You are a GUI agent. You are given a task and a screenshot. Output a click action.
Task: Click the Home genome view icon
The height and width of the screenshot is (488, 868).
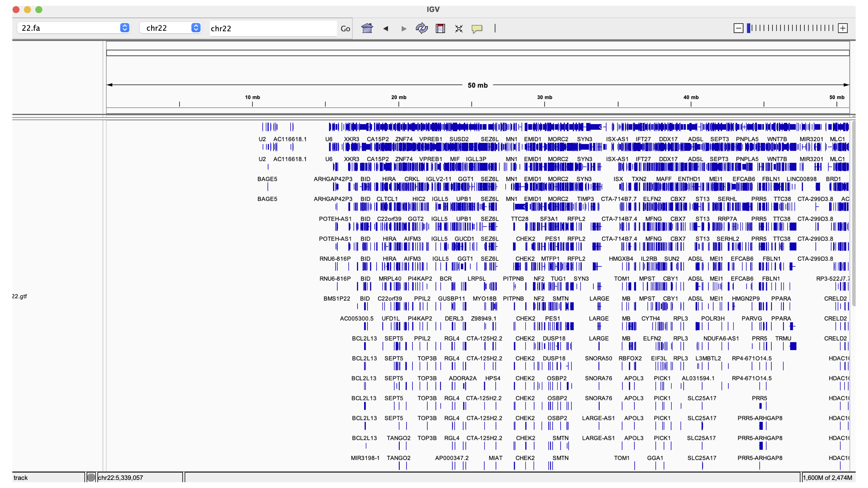click(367, 28)
